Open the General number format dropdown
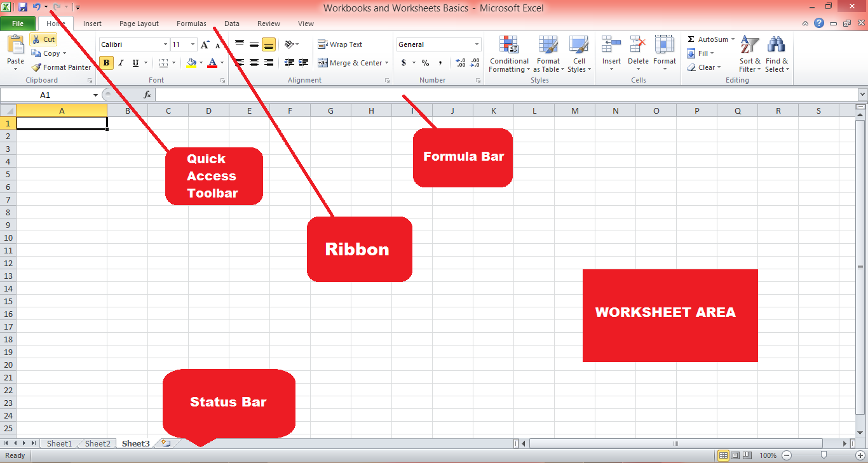This screenshot has height=463, width=868. tap(477, 44)
